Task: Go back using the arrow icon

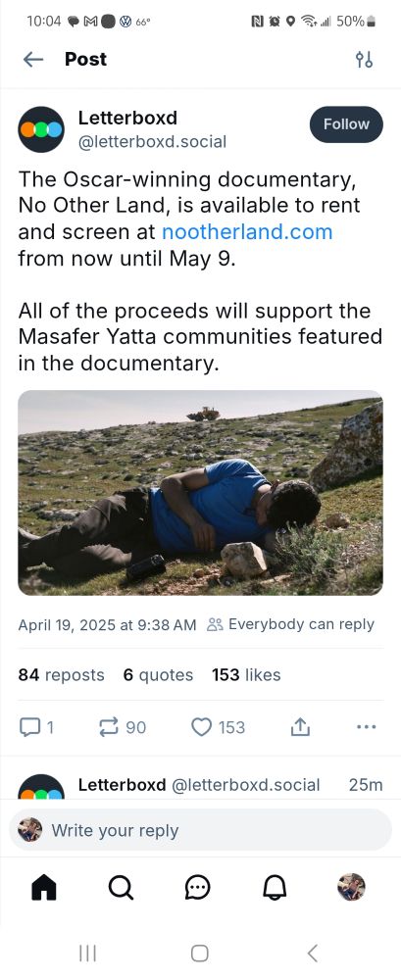Action: pos(33,60)
